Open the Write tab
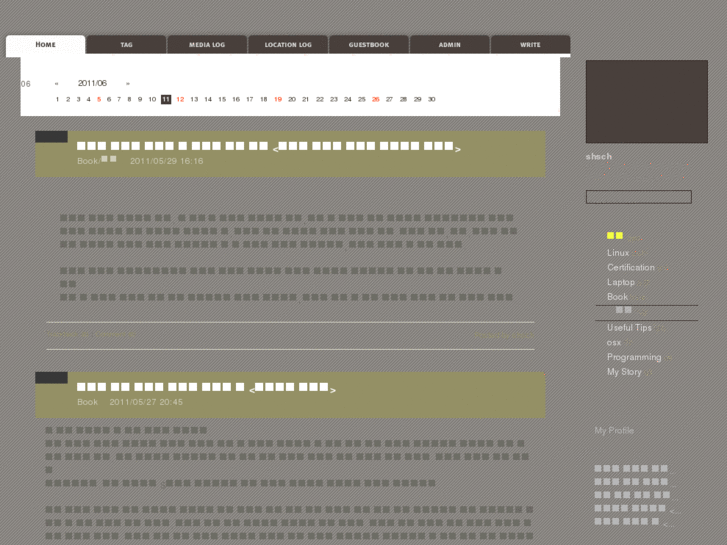727x545 pixels. 530,45
